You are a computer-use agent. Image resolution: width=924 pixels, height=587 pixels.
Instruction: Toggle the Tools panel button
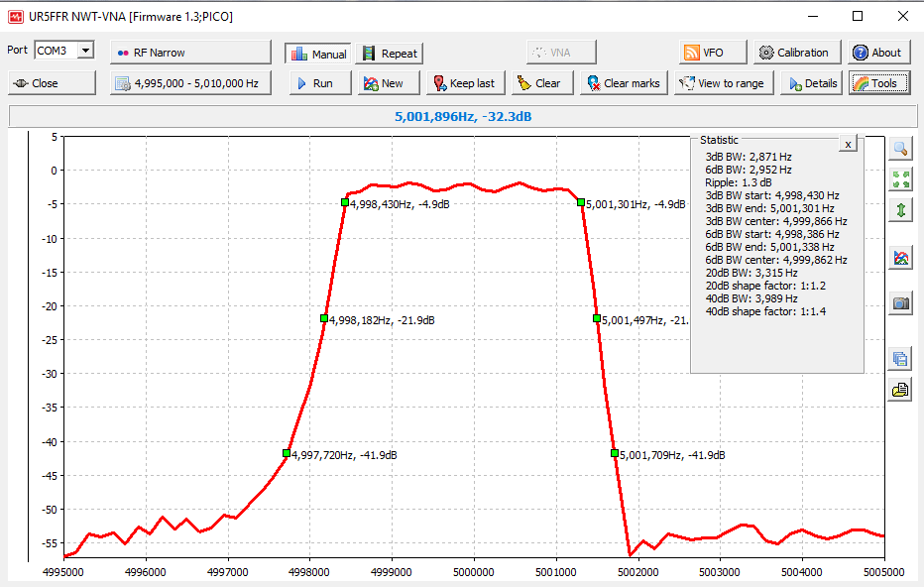click(x=873, y=83)
